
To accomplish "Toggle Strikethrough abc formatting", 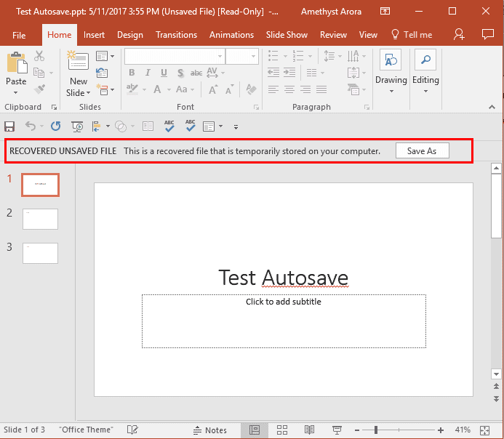I will [x=196, y=73].
